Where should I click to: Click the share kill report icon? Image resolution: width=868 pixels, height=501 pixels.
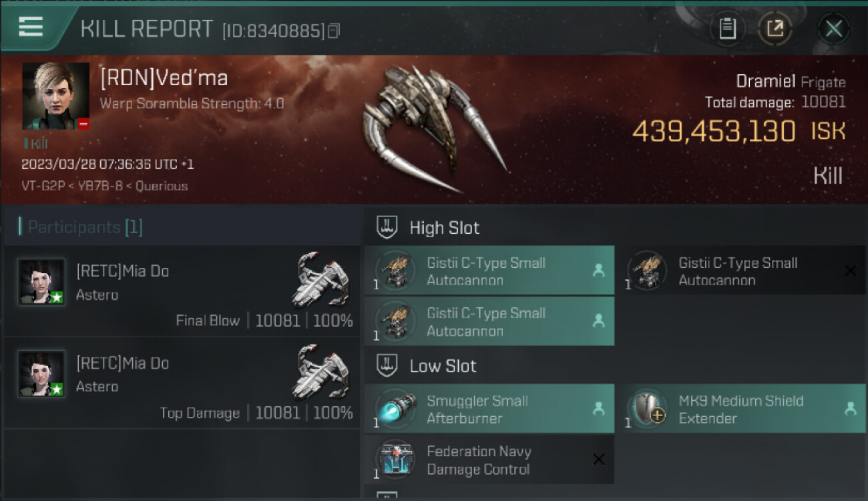(775, 29)
